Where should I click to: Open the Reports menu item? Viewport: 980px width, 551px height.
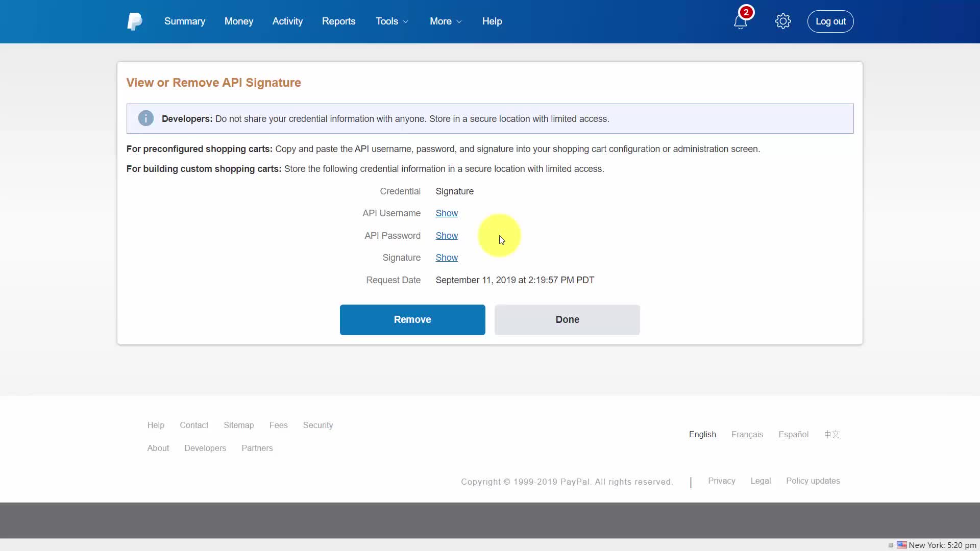(x=338, y=21)
